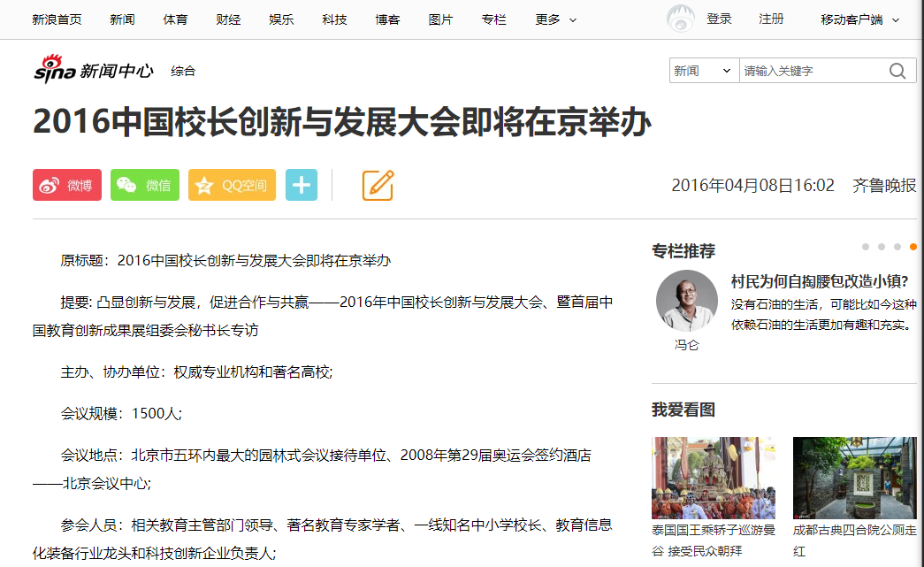The height and width of the screenshot is (567, 924).
Task: Open column article 村民为何自掏腰包改造小镇?
Action: pyautogui.click(x=819, y=282)
